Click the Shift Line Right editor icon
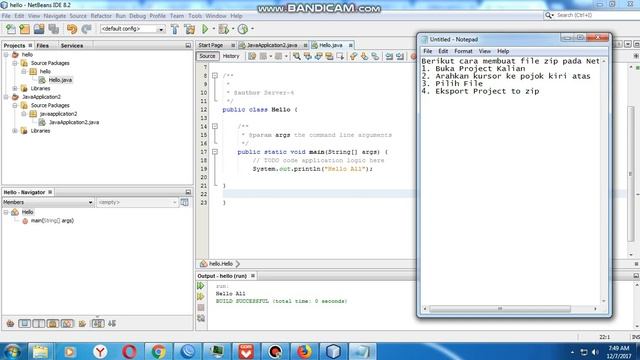The height and width of the screenshot is (360, 640). 400,56
